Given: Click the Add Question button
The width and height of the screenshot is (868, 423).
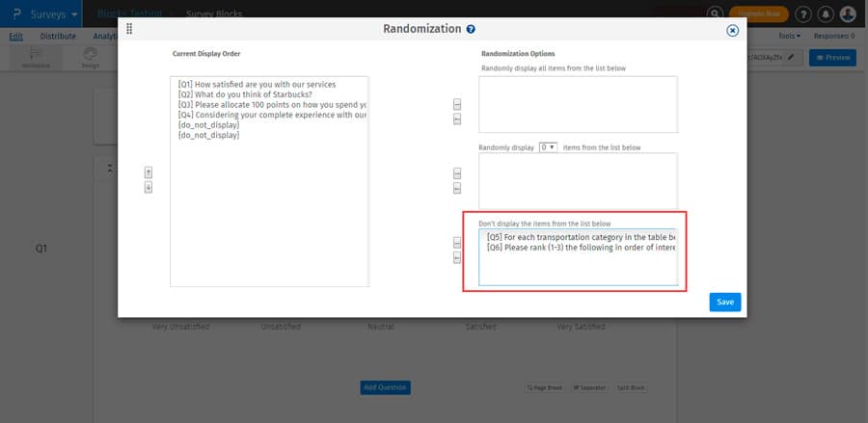Looking at the screenshot, I should (x=385, y=387).
